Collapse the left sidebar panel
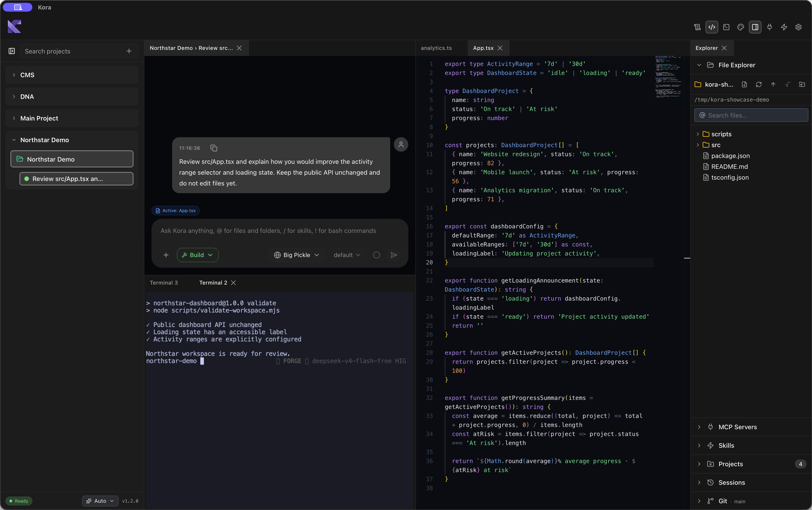This screenshot has width=812, height=510. pyautogui.click(x=12, y=51)
